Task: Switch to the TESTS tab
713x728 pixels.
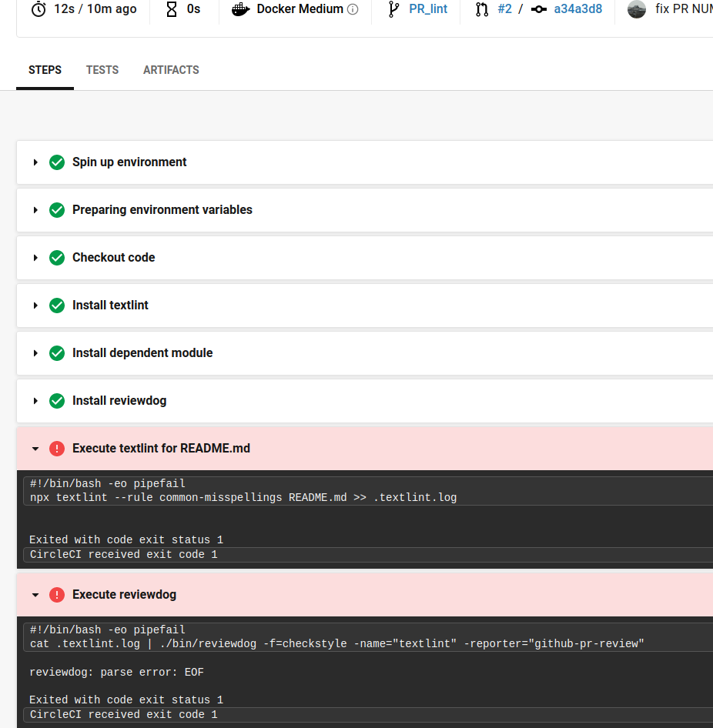Action: pyautogui.click(x=102, y=70)
